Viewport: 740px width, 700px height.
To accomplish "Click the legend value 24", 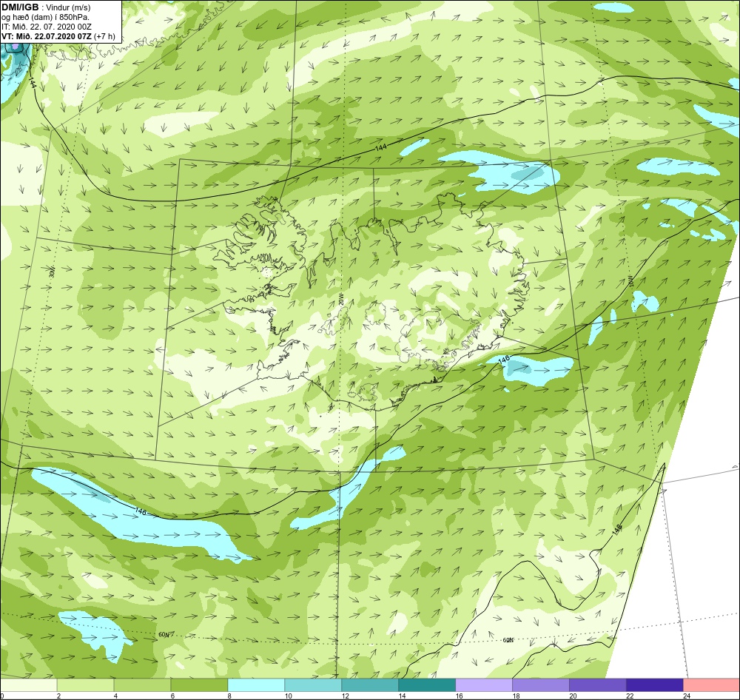I will (x=687, y=696).
